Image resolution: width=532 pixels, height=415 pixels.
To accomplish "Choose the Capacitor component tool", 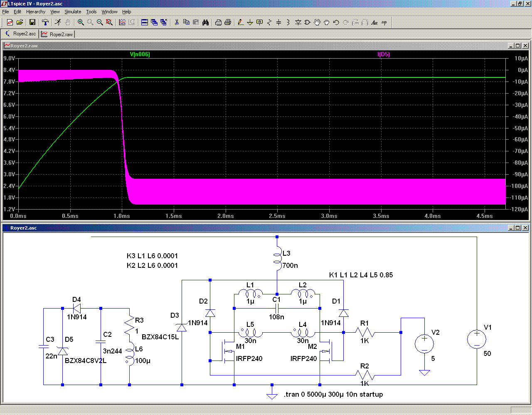I will (x=278, y=22).
